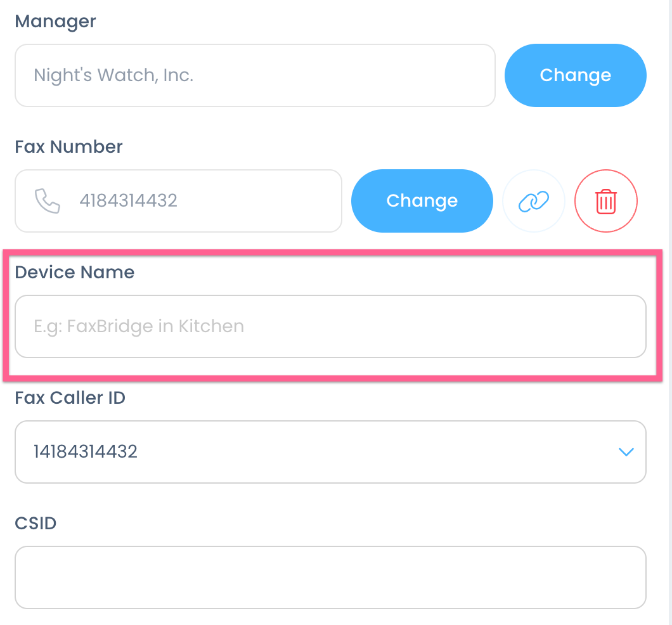Viewport: 672px width, 625px height.
Task: Select the Manager field containing Night's Watch, Inc.
Action: (255, 75)
